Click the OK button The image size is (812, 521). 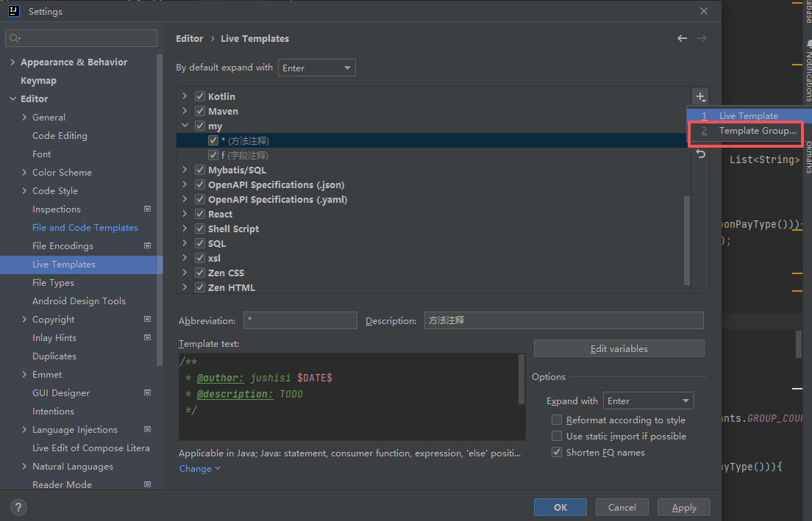[560, 507]
